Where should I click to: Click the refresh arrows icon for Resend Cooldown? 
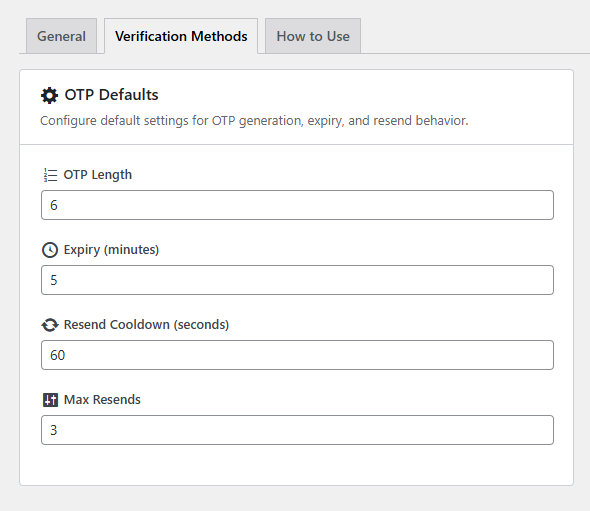50,325
